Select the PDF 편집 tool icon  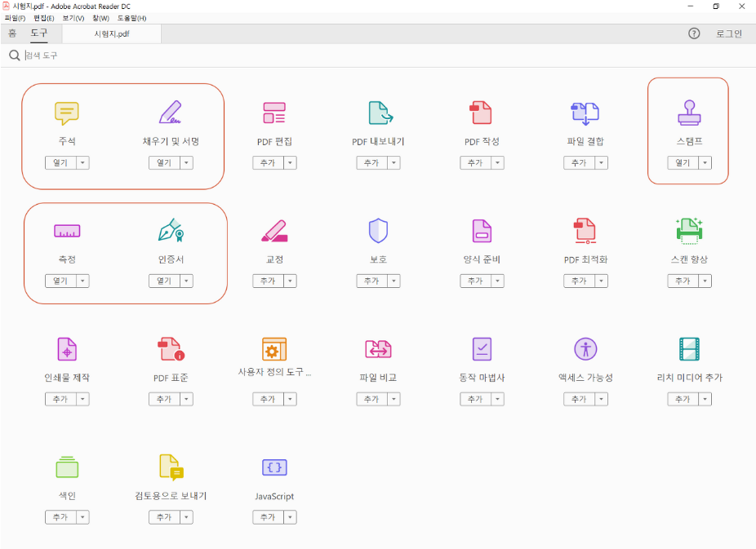(274, 113)
